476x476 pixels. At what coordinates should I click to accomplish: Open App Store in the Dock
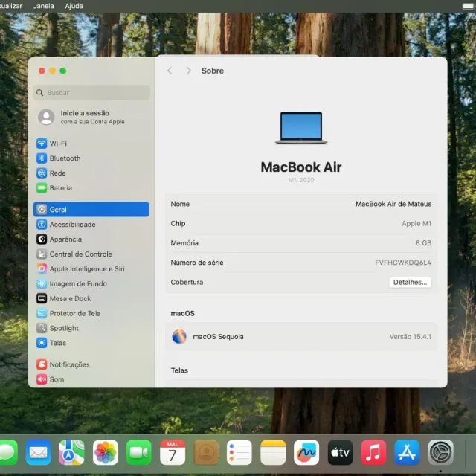(x=407, y=452)
